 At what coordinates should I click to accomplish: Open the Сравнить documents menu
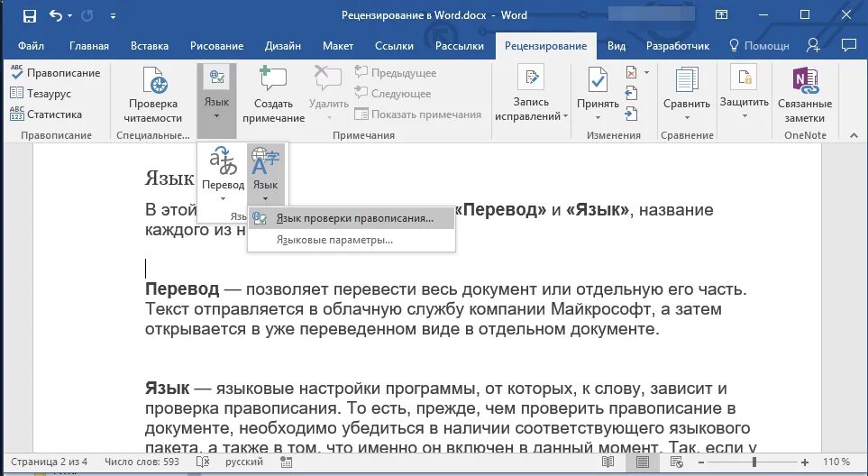pyautogui.click(x=687, y=94)
